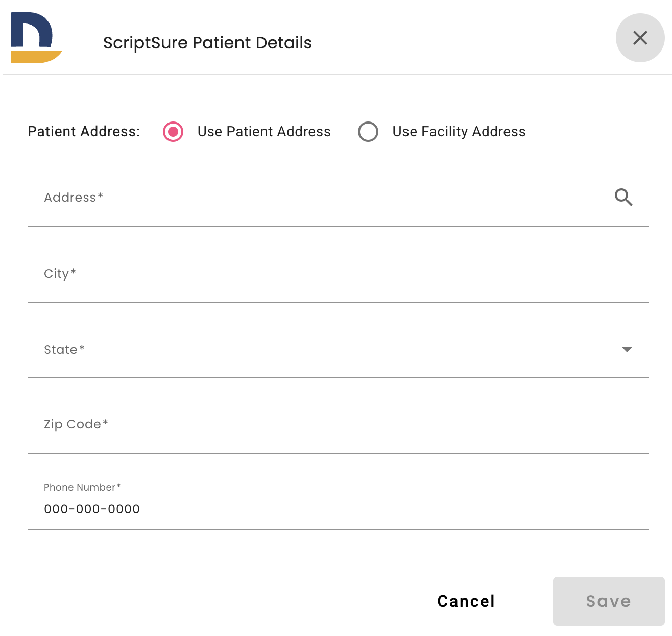This screenshot has width=672, height=636.
Task: Click the "Patient Address:" label
Action: pos(84,132)
